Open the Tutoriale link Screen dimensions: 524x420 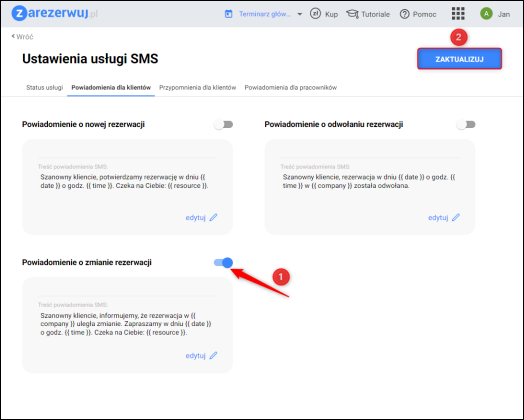(x=376, y=14)
